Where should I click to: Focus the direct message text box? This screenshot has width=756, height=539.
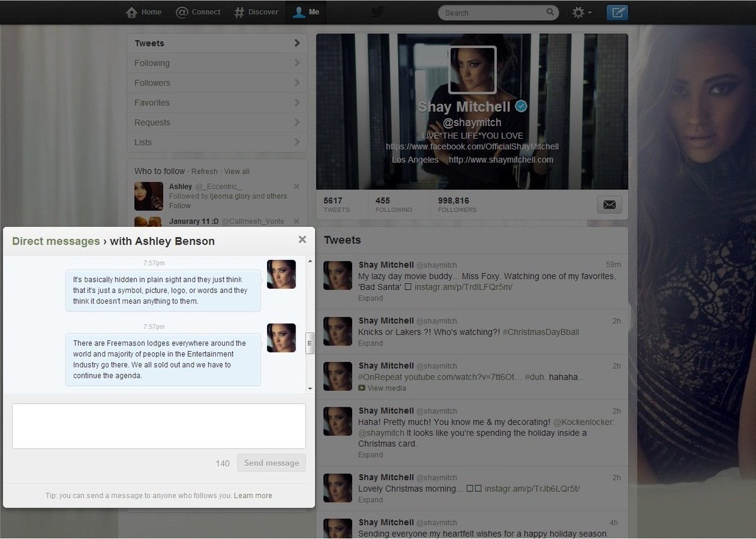[159, 426]
